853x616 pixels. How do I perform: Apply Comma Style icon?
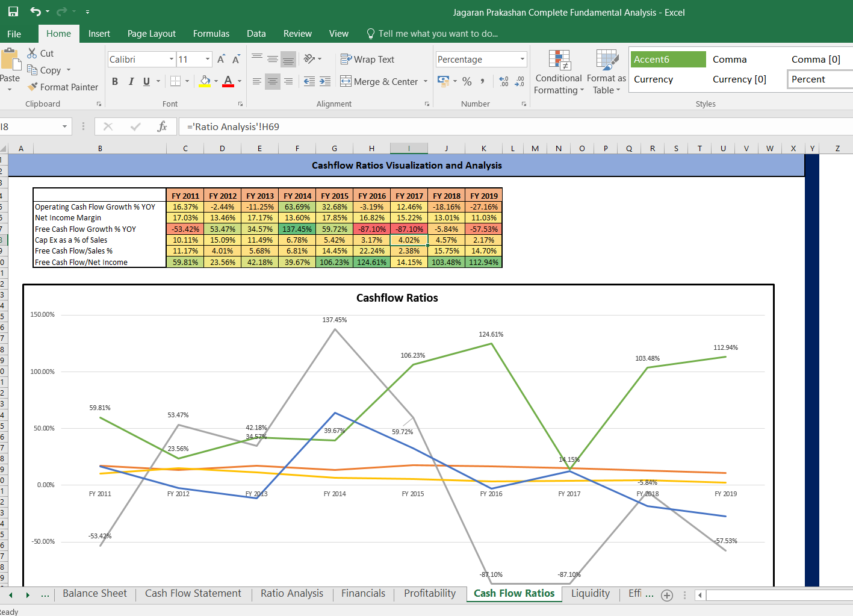pos(483,81)
